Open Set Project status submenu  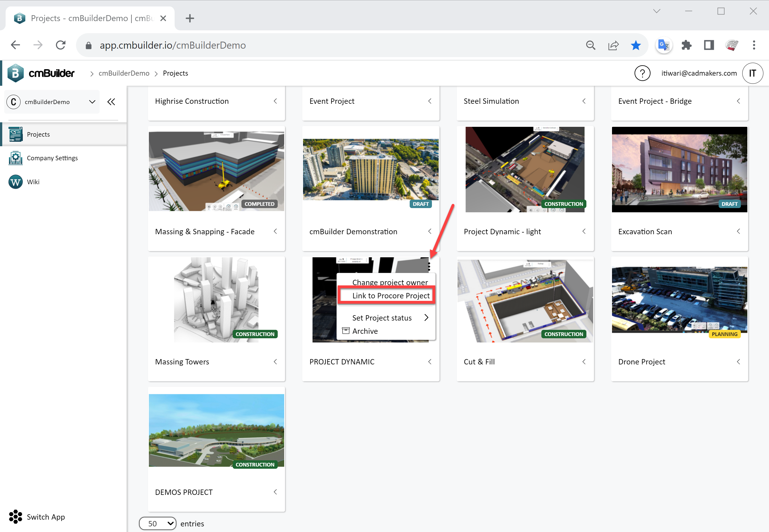387,318
